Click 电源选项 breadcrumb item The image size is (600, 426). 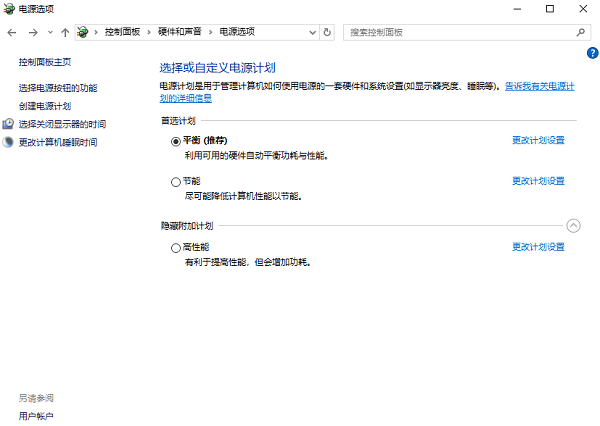click(x=237, y=32)
